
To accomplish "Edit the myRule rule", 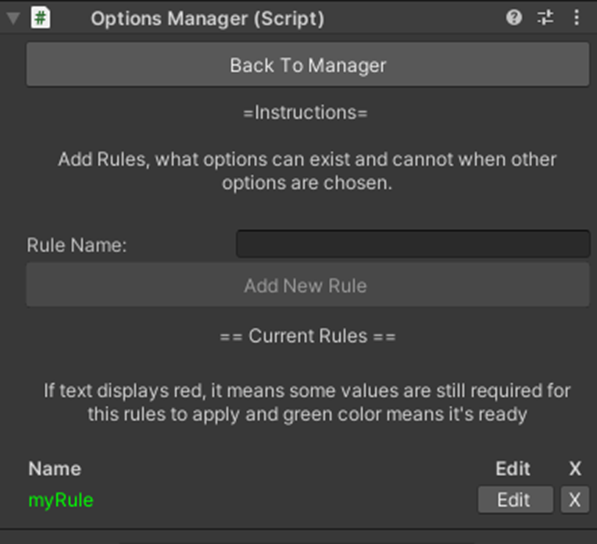I will [x=516, y=499].
